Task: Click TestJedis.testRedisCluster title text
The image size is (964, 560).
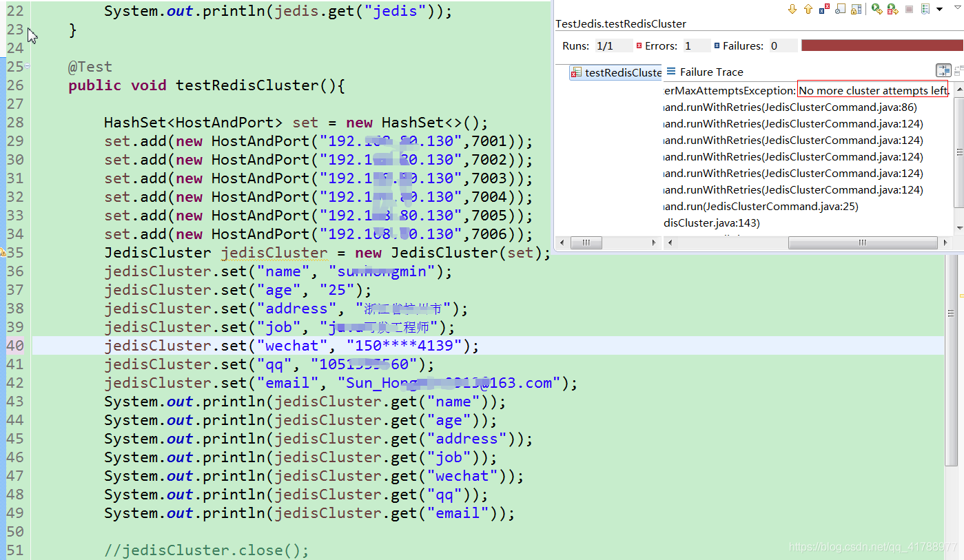Action: pos(621,23)
